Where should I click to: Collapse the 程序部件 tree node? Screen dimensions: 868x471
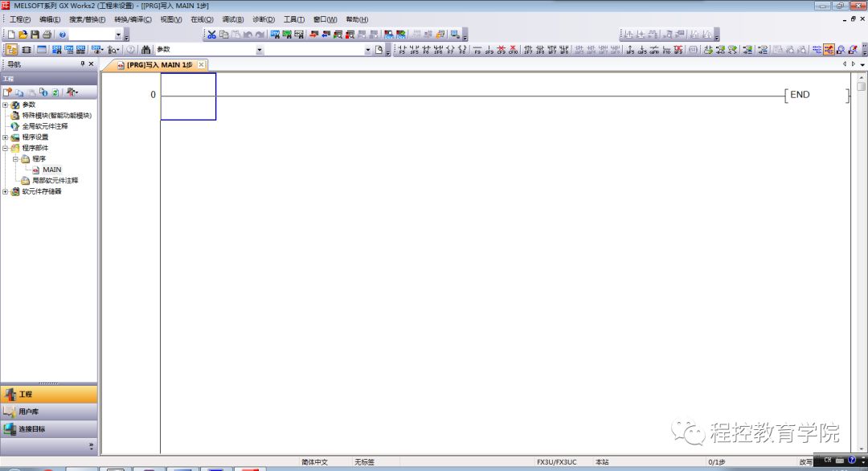point(6,148)
